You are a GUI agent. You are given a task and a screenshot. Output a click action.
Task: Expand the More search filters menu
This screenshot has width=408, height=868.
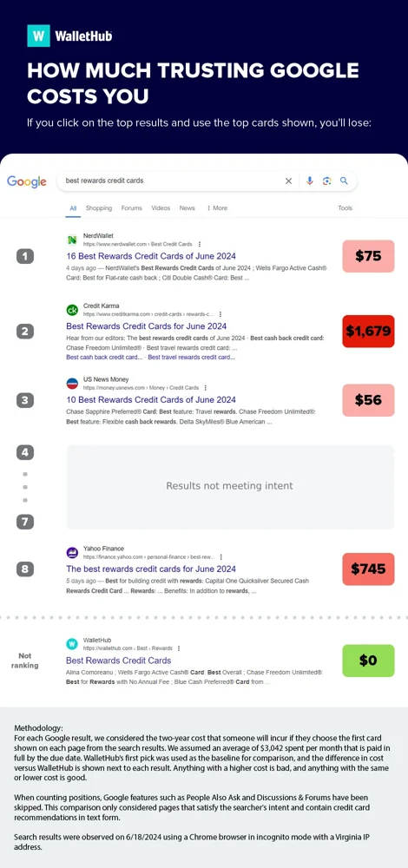coord(217,208)
